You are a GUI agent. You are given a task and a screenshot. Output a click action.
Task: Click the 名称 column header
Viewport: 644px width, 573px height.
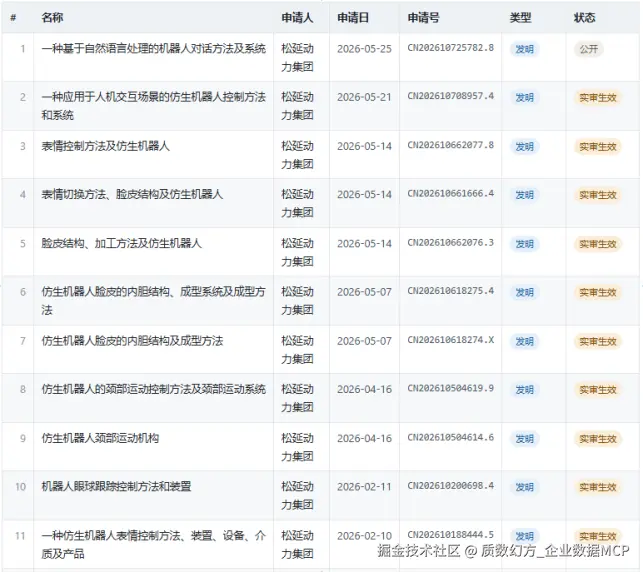[52, 18]
